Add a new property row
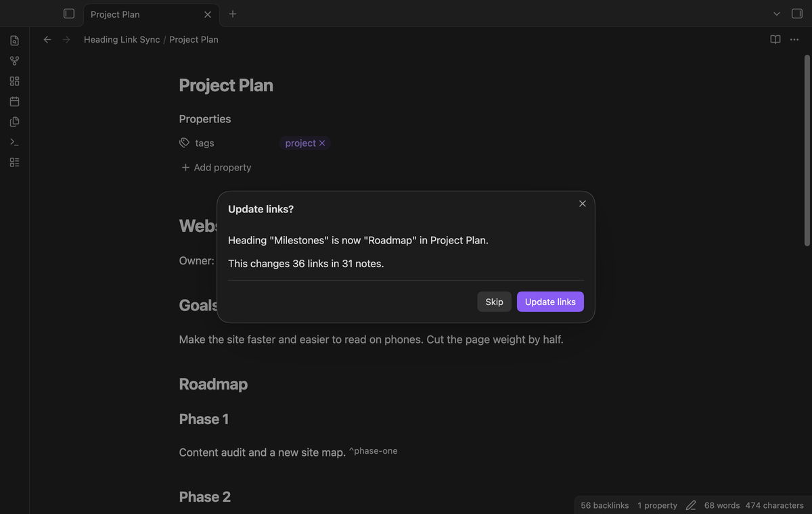The width and height of the screenshot is (812, 514). tap(217, 167)
